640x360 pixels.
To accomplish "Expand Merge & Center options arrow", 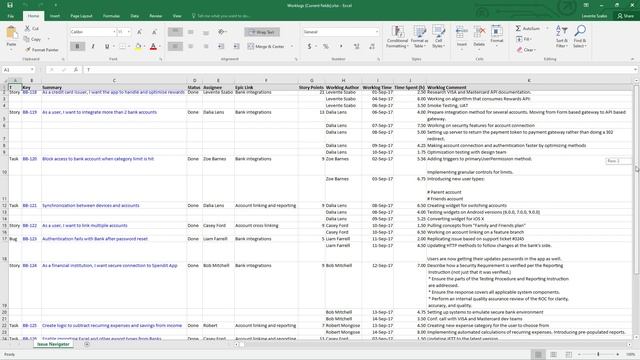I will click(292, 47).
